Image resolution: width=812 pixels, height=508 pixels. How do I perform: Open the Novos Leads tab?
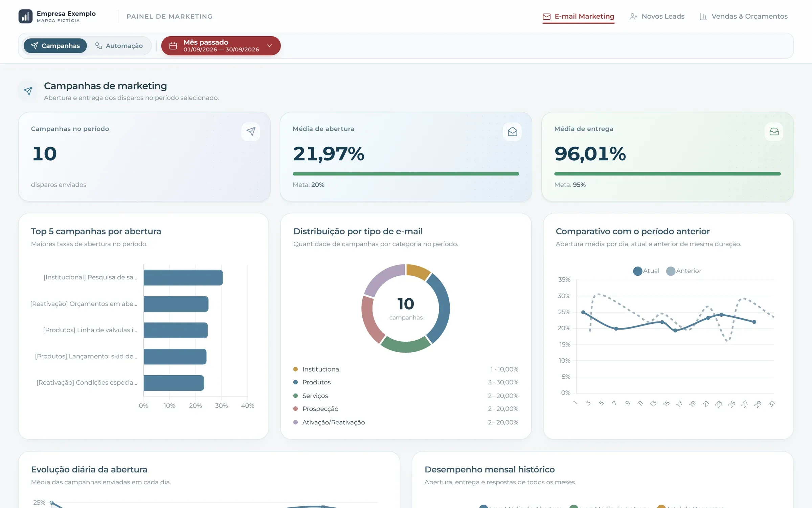click(x=657, y=17)
